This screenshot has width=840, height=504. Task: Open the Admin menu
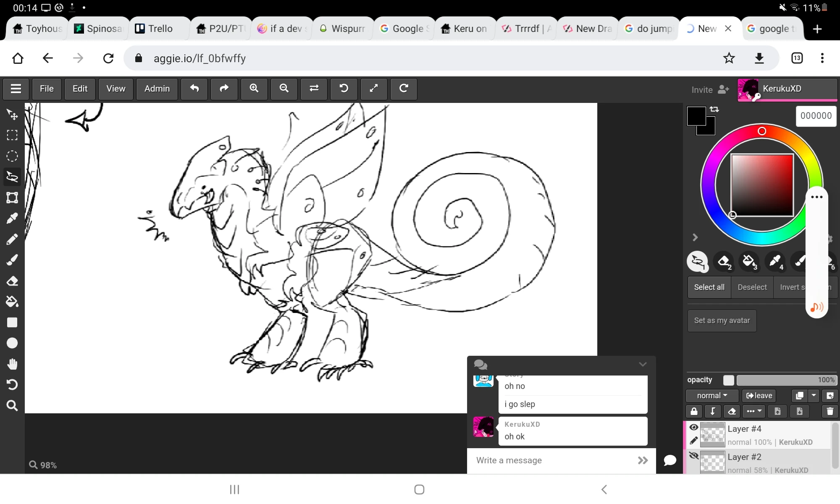point(157,89)
